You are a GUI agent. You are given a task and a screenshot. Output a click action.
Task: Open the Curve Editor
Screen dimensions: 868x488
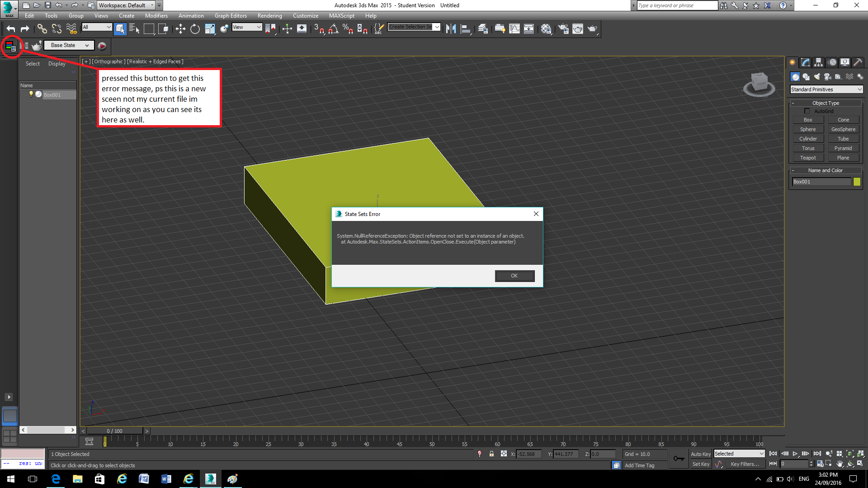pyautogui.click(x=514, y=28)
